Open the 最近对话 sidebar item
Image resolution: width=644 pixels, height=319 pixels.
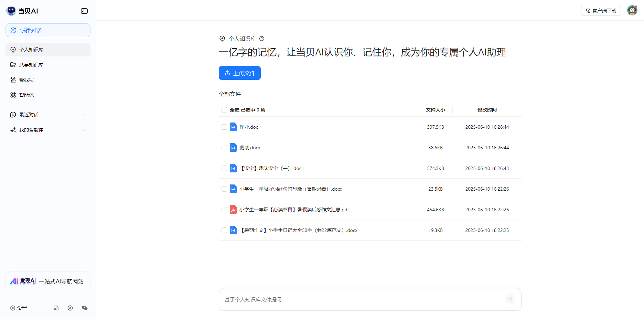point(48,115)
